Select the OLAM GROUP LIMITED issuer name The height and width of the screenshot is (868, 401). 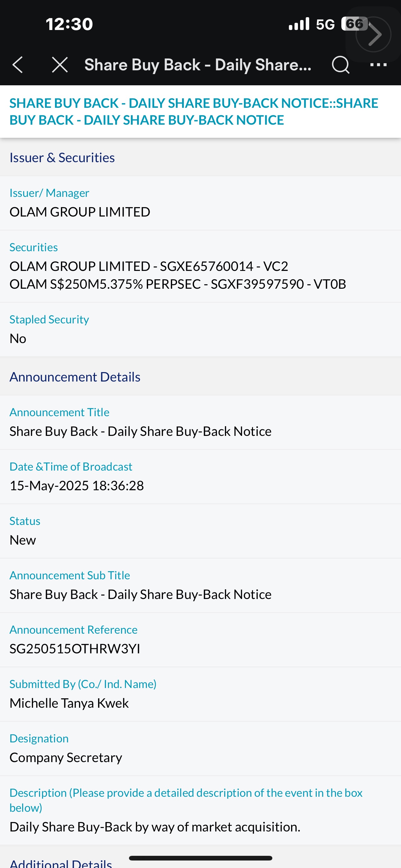tap(80, 212)
